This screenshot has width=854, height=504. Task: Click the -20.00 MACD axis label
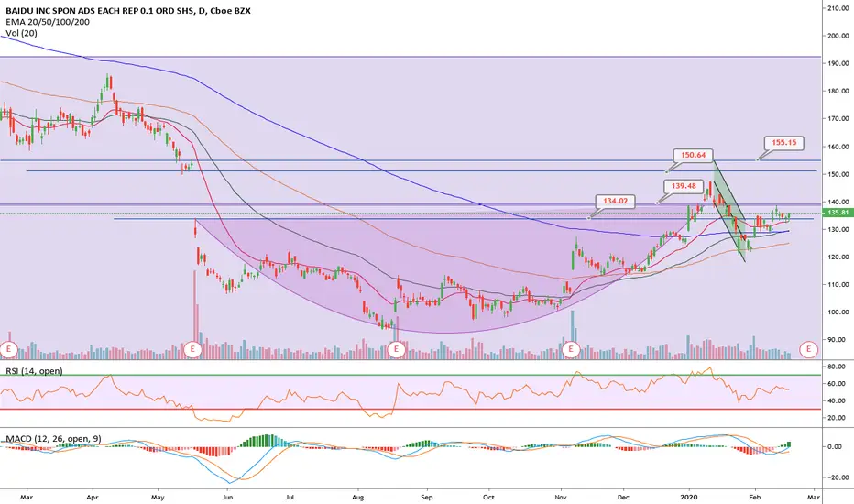click(x=838, y=477)
